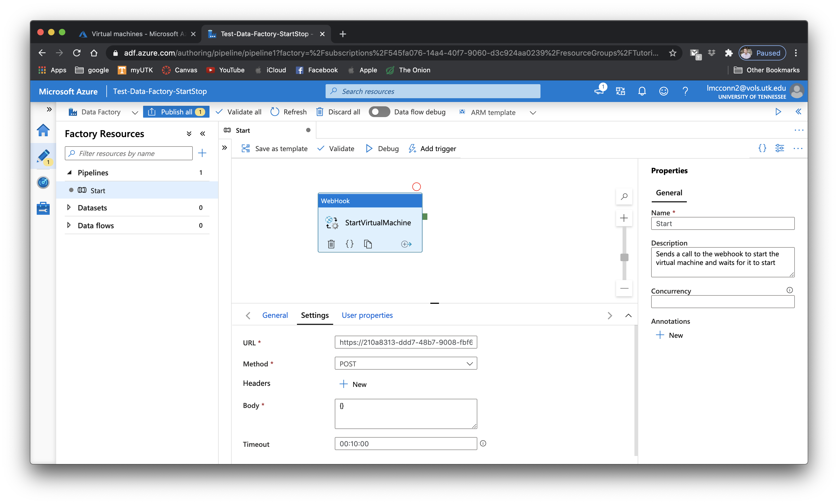Click Publish all button
This screenshot has height=504, width=838.
point(176,112)
